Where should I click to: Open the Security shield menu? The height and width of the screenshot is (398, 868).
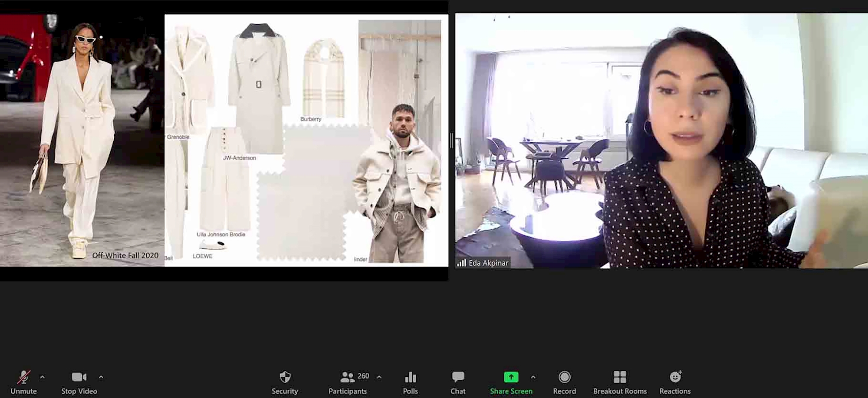point(285,377)
